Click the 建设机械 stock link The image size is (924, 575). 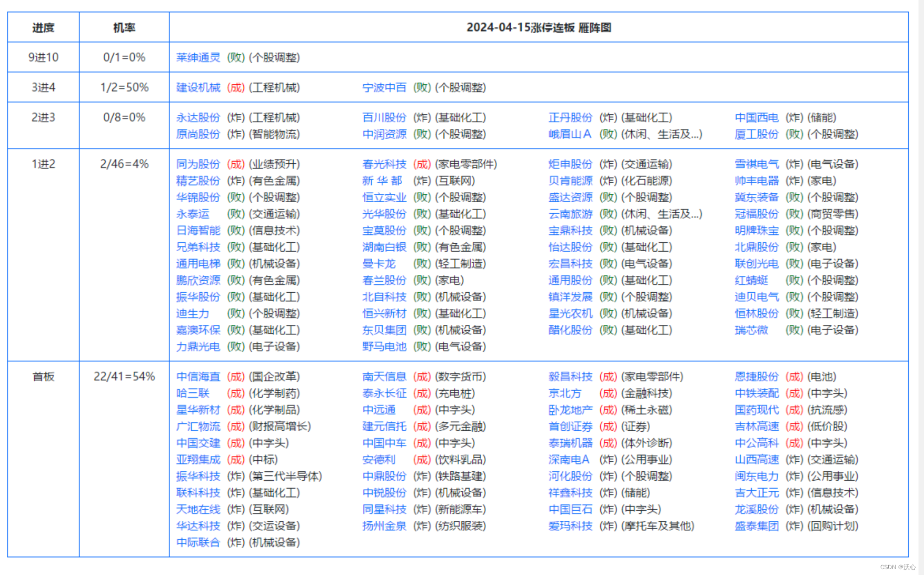[x=198, y=87]
